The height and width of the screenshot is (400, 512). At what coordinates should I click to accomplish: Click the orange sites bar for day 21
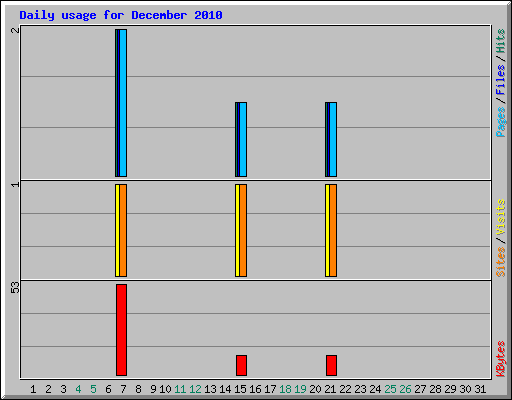click(333, 230)
